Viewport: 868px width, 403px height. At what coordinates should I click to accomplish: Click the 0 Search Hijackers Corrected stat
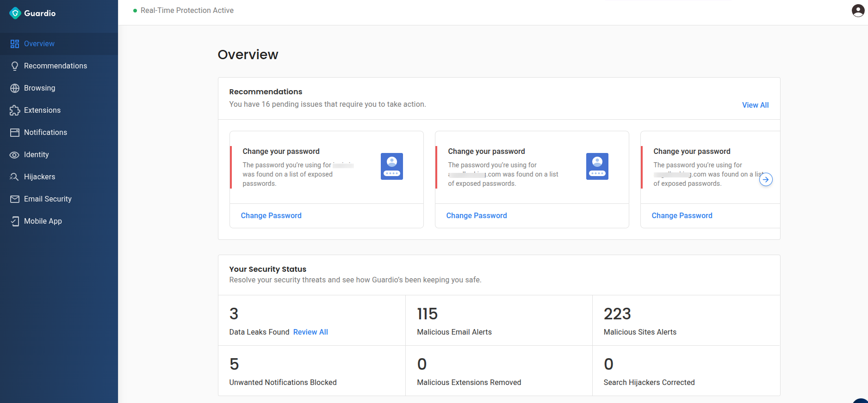point(686,371)
